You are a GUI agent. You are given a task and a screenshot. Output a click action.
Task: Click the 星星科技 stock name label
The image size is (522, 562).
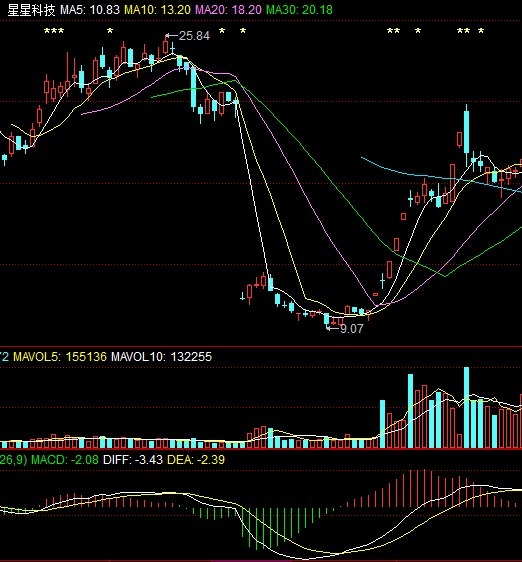pyautogui.click(x=31, y=10)
